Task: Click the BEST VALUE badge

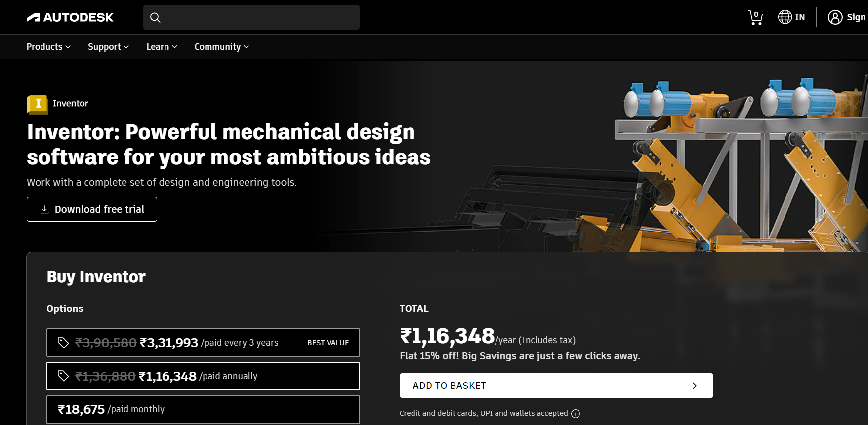Action: [328, 343]
